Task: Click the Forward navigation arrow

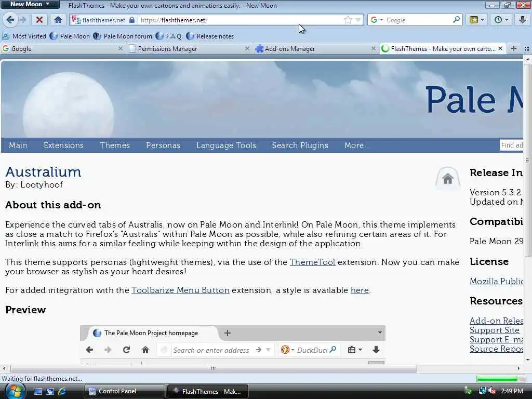Action: (23, 20)
